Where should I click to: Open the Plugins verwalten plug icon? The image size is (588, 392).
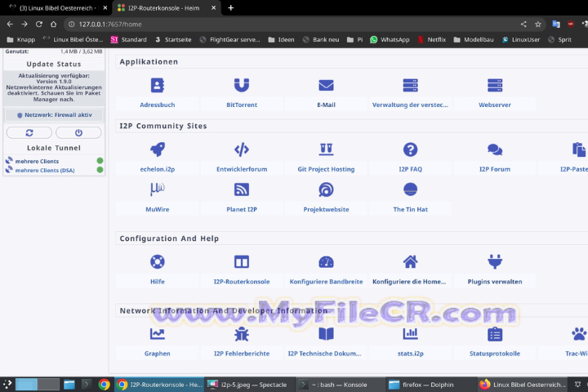coord(495,261)
